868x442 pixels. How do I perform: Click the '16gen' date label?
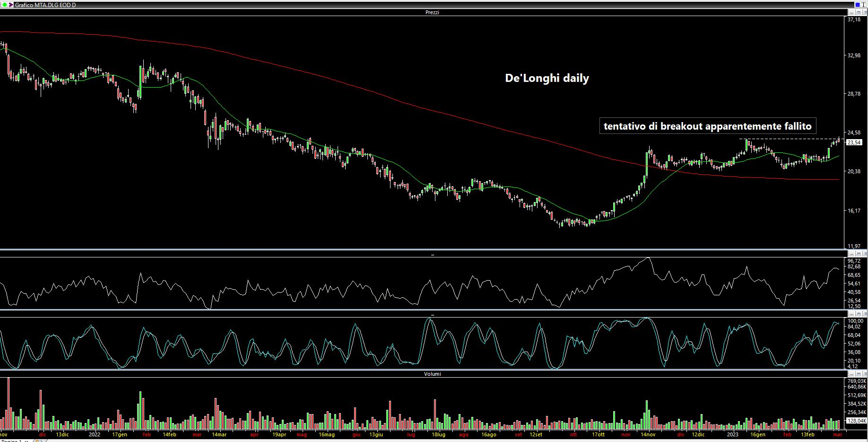[x=758, y=434]
